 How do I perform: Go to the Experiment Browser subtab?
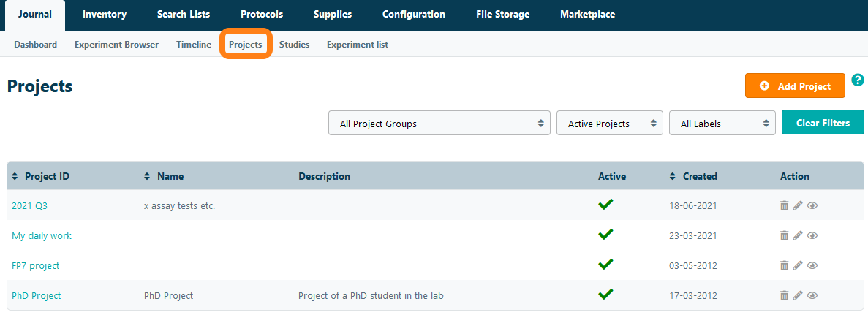pos(116,45)
